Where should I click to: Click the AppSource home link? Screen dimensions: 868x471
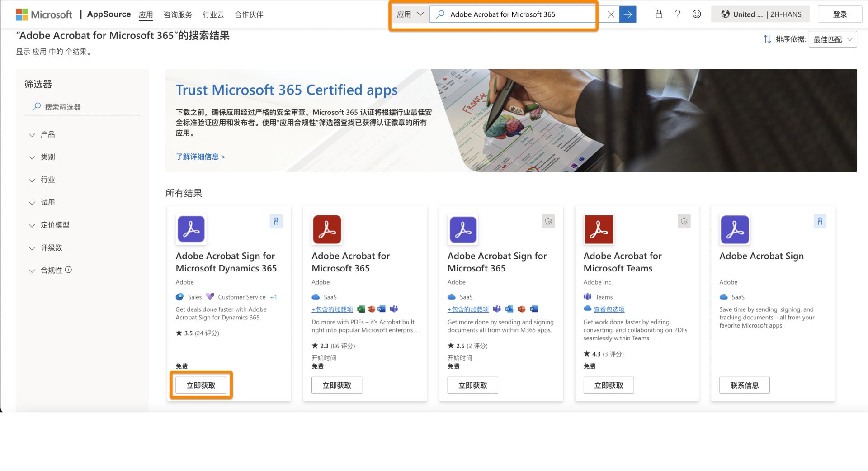tap(109, 14)
